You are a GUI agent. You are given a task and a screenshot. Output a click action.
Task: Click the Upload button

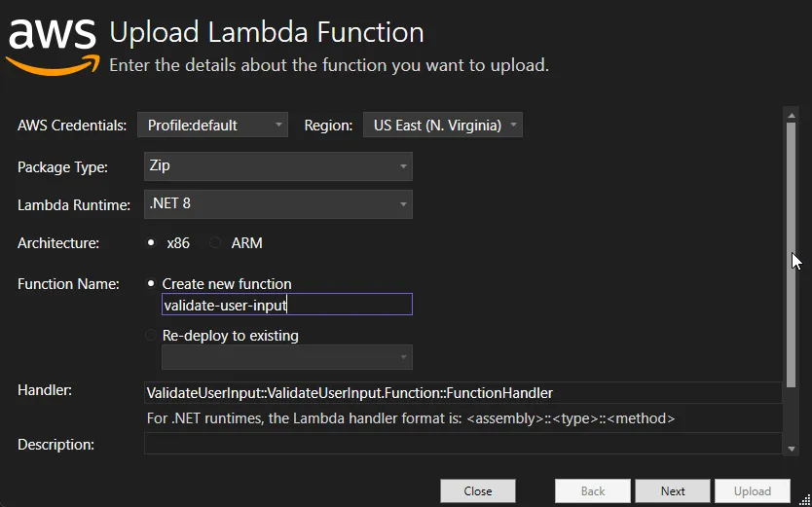pos(753,491)
